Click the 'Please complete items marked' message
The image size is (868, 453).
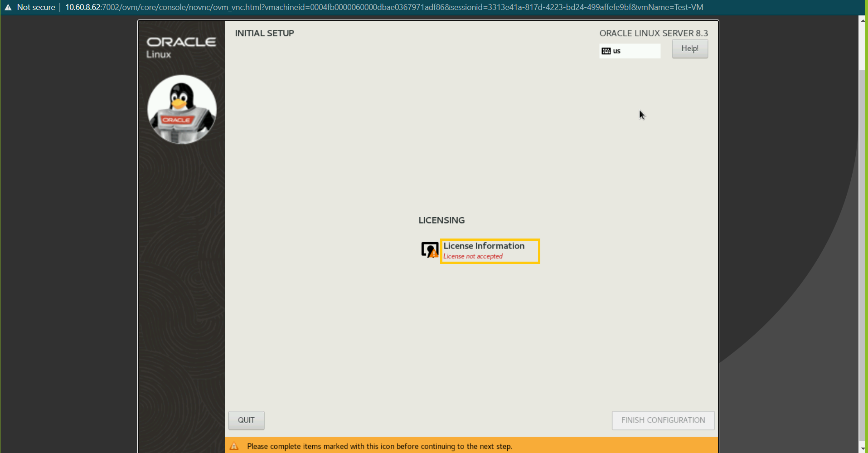click(x=379, y=446)
